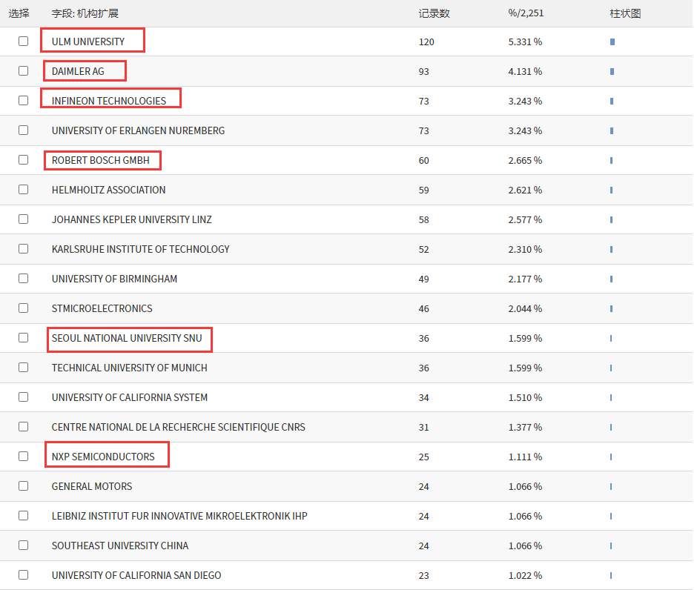Click the 选择 column header
The height and width of the screenshot is (590, 700).
point(19,13)
